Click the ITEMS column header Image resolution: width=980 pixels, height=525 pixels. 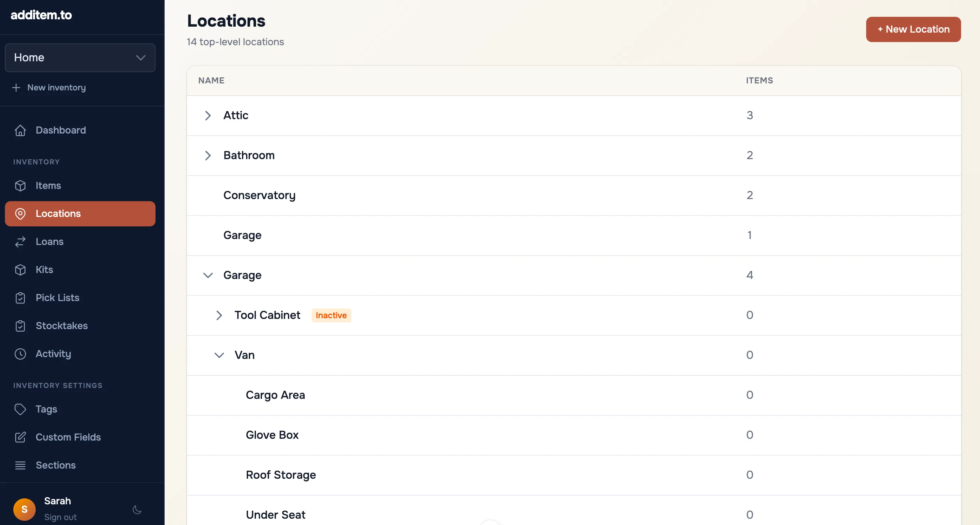pyautogui.click(x=759, y=80)
